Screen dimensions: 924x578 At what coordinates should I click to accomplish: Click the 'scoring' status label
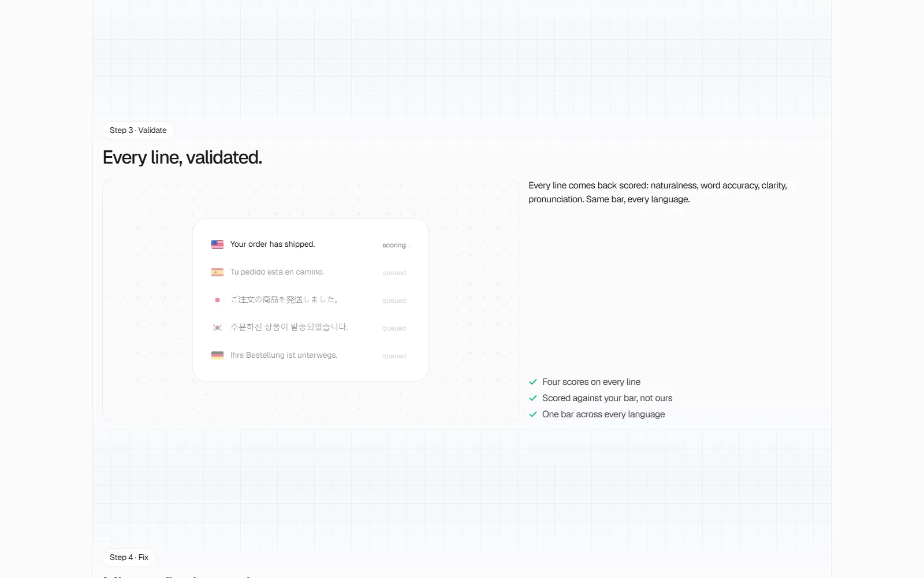[x=396, y=245]
